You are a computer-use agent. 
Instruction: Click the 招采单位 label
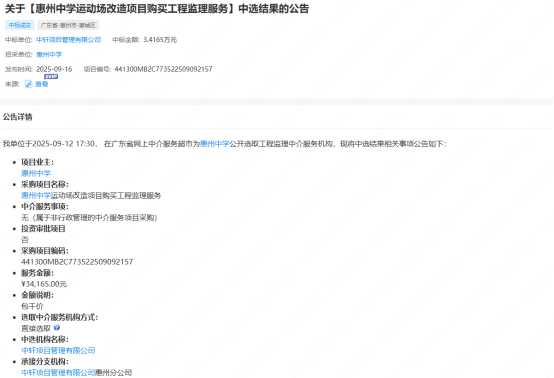(19, 54)
